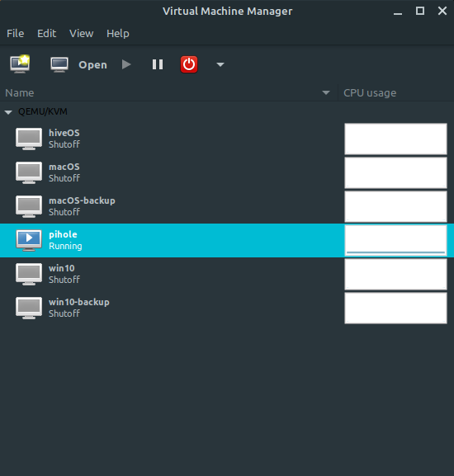Open the File menu
The width and height of the screenshot is (454, 476).
pyautogui.click(x=15, y=33)
